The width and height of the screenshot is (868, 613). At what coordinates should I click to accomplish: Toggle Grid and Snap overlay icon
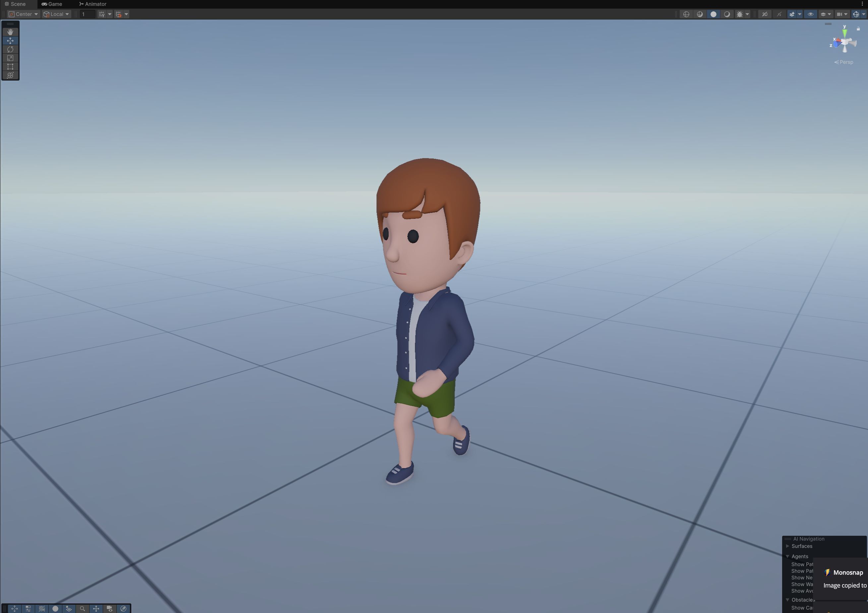[x=41, y=608]
